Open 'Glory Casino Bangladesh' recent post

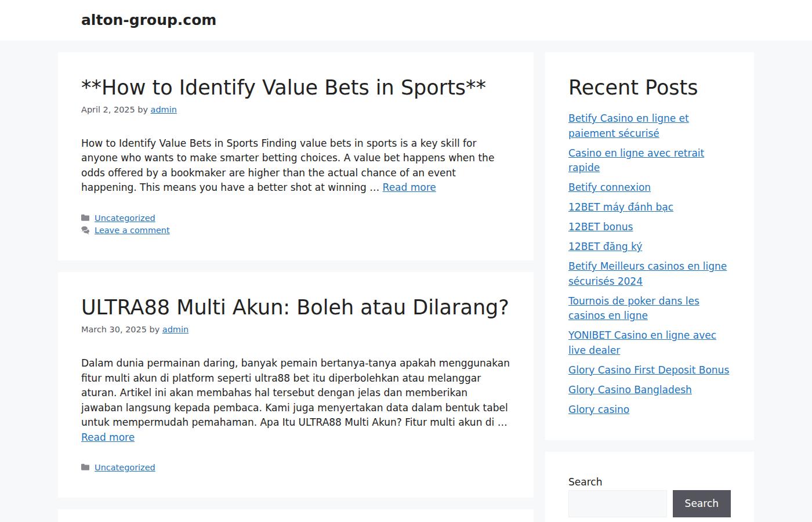(x=630, y=390)
